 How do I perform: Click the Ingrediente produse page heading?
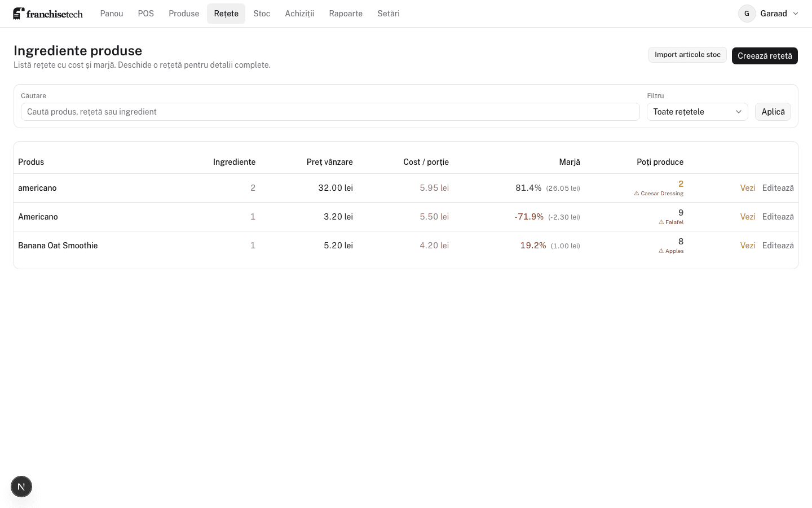tap(78, 51)
